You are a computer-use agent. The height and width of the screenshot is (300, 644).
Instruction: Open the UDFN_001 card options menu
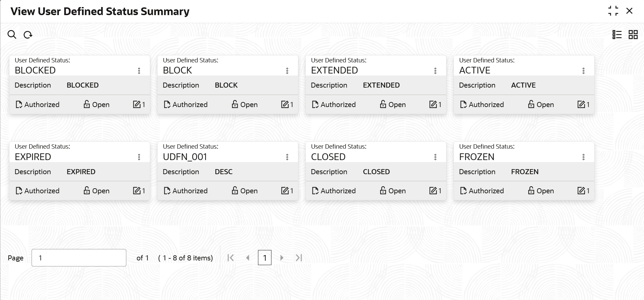click(x=287, y=157)
